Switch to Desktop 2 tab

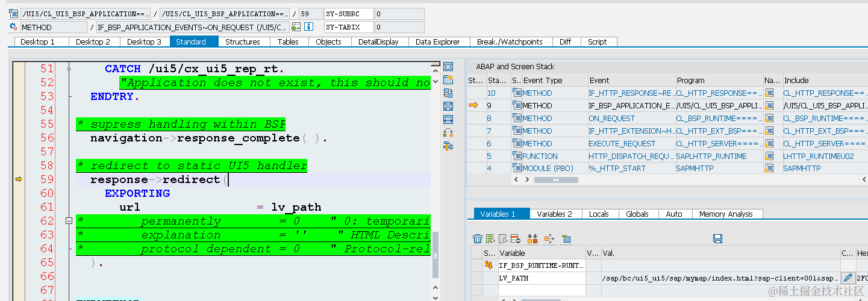click(93, 42)
